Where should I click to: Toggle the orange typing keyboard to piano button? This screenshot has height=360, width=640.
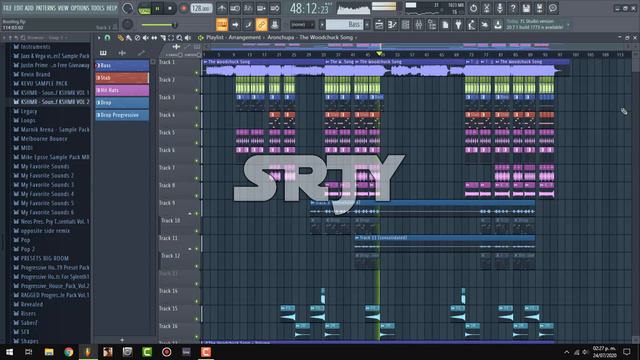(x=222, y=25)
